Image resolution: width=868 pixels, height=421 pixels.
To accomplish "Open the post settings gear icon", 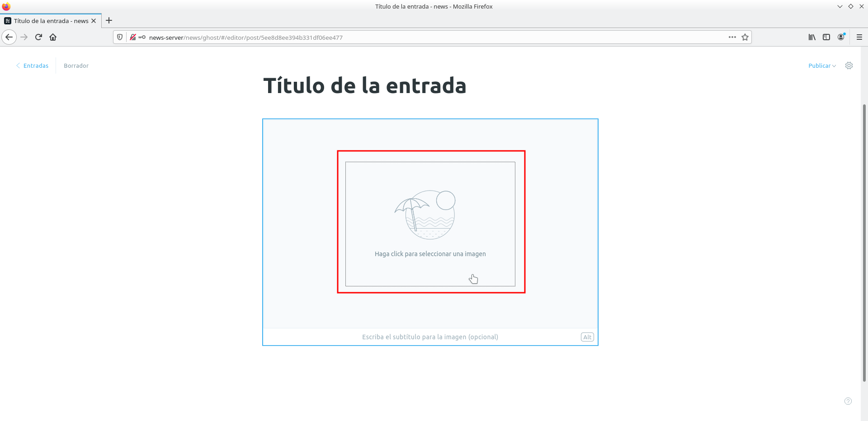I will [x=849, y=65].
